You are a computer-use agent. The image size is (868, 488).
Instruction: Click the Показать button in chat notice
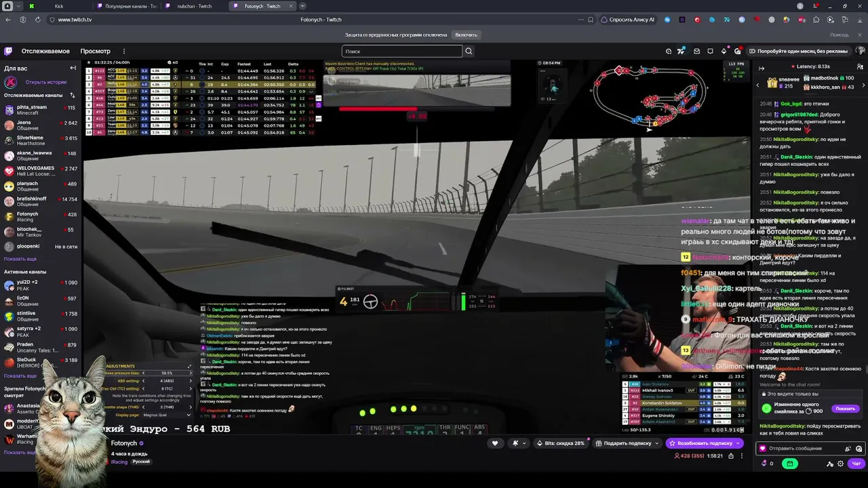tap(845, 409)
